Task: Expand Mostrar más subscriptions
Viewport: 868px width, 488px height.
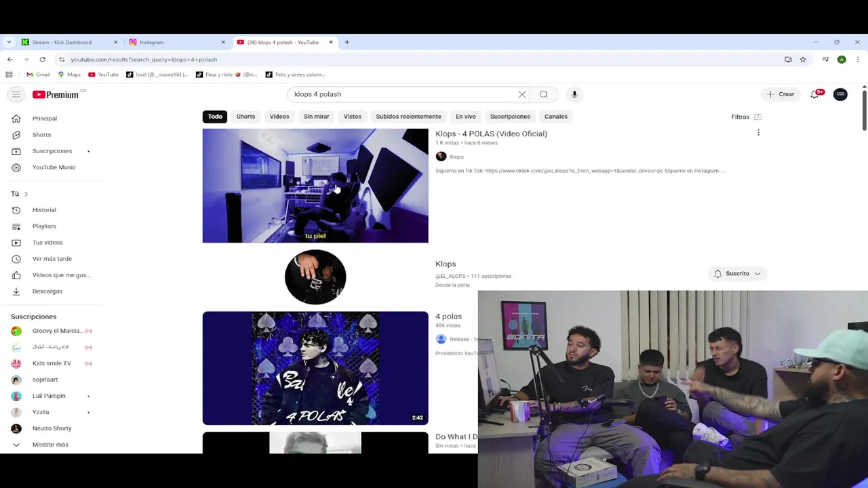Action: 52,445
